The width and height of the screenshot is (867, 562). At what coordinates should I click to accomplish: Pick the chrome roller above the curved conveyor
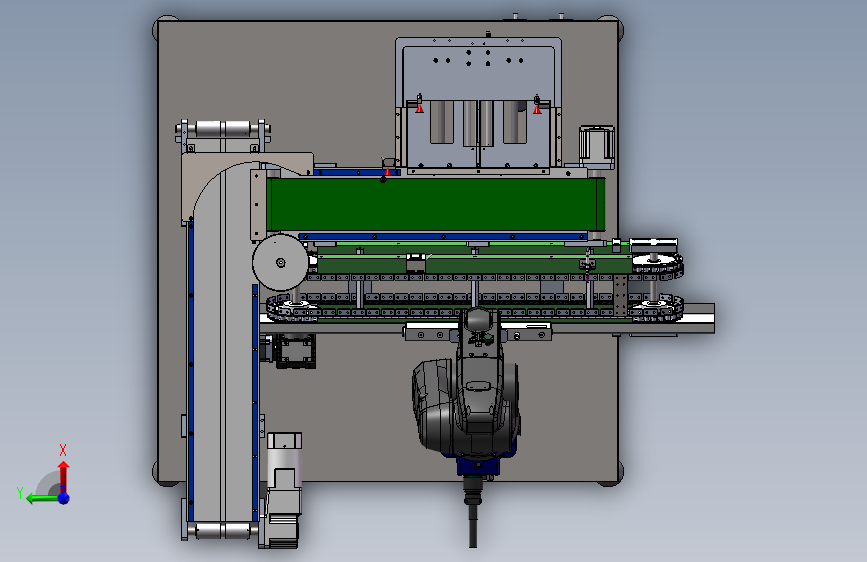223,129
